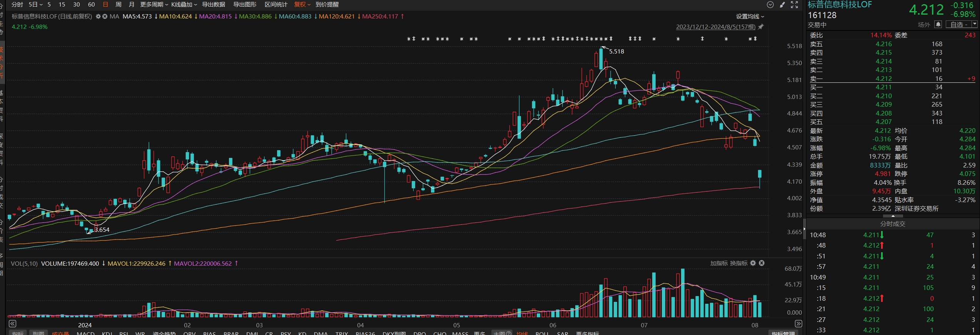This screenshot has width=980, height=335.
Task: Click the 场外 label near the bell
Action: pyautogui.click(x=924, y=25)
